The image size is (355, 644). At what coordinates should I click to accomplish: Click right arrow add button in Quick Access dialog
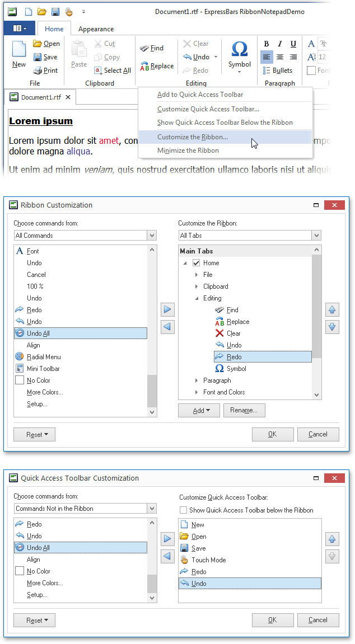point(167,538)
